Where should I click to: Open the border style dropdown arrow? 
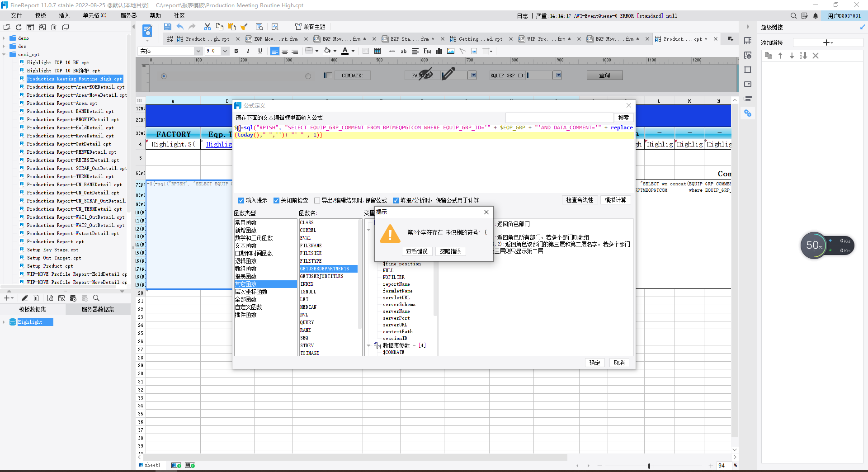coord(317,51)
